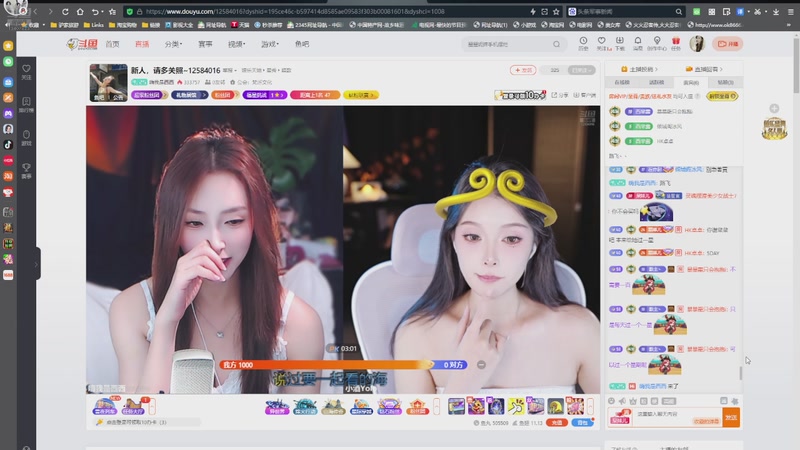Select the third (active) chat panel tab

[691, 82]
